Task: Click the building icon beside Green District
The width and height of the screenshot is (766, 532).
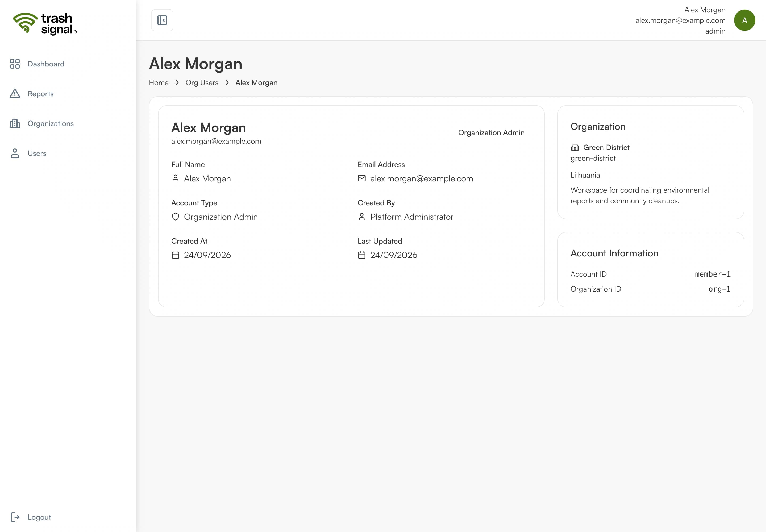Action: tap(575, 147)
